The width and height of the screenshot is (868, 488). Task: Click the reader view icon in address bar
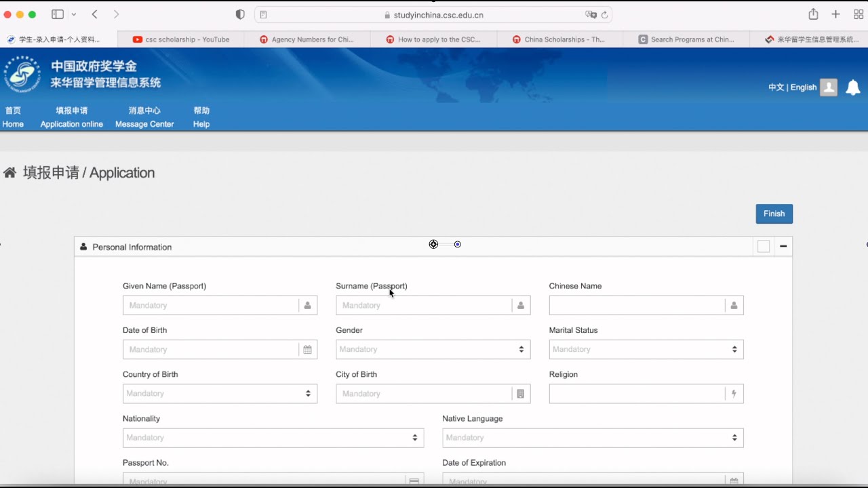[264, 15]
